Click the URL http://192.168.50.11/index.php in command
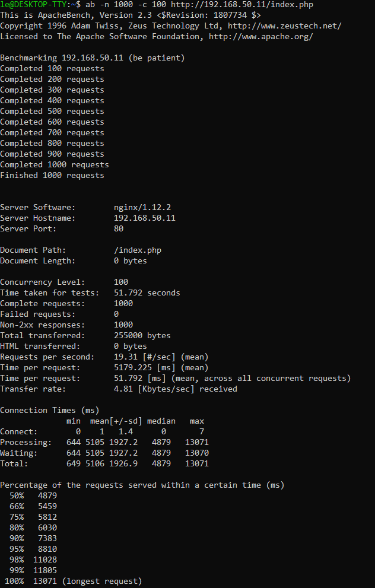The image size is (375, 588). (x=242, y=5)
